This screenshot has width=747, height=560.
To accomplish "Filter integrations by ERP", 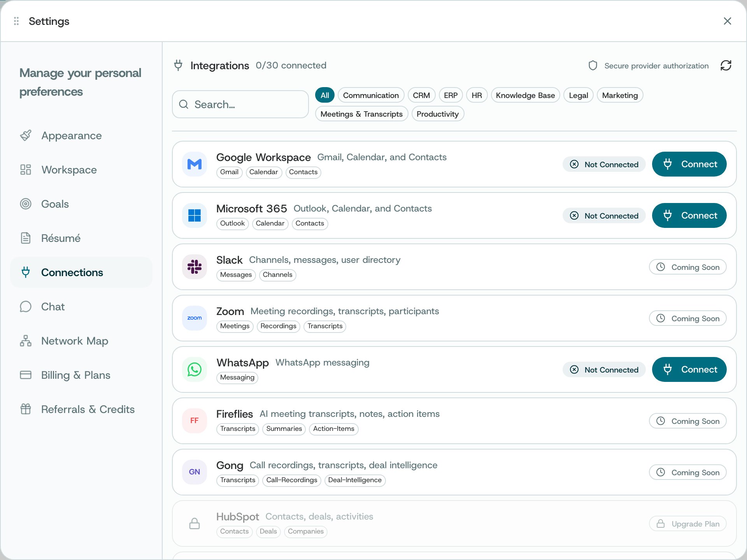I will [451, 95].
